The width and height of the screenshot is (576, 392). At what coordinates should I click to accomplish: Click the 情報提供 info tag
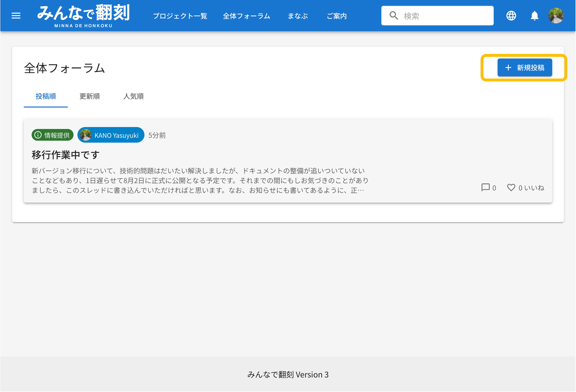tap(52, 135)
